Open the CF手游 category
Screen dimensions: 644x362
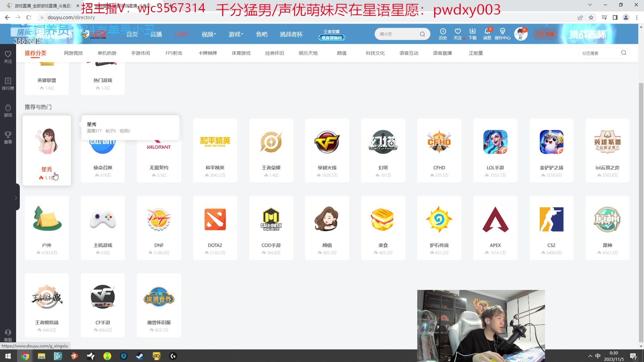click(103, 305)
